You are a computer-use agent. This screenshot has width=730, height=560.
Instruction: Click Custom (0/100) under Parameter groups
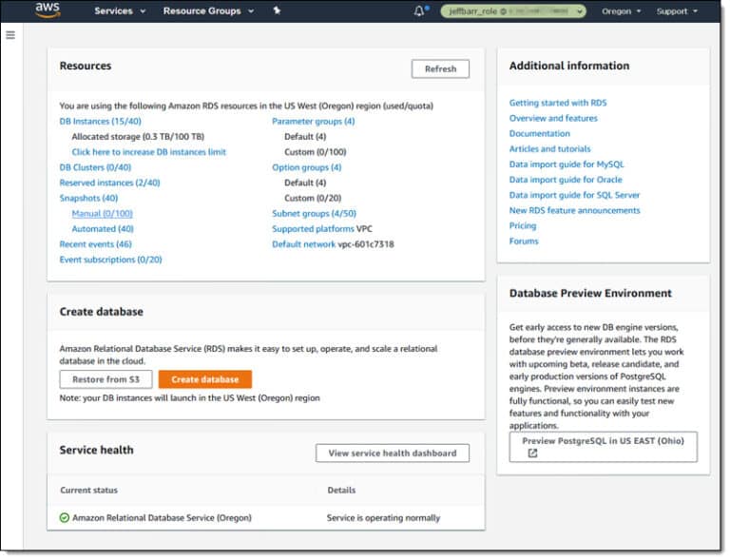tap(316, 152)
